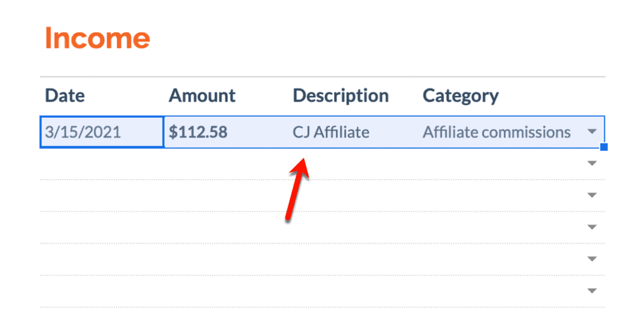This screenshot has height=309, width=644.
Task: Click the Income section title
Action: pyautogui.click(x=97, y=38)
